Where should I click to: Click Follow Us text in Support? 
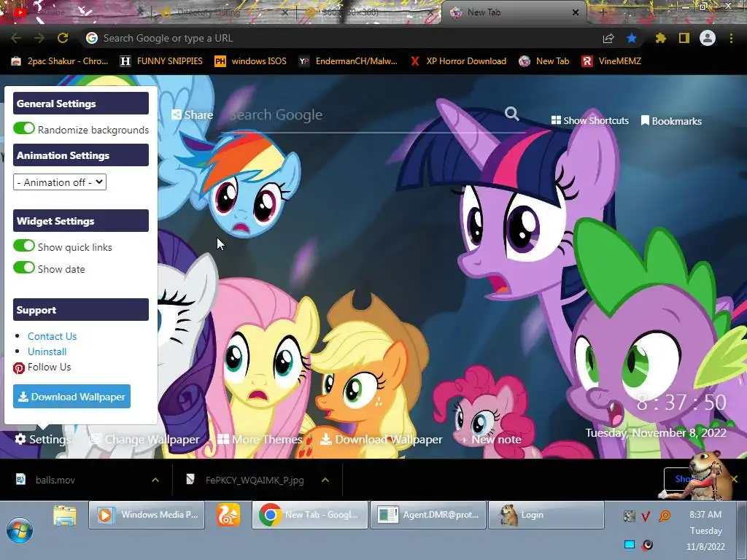[49, 367]
